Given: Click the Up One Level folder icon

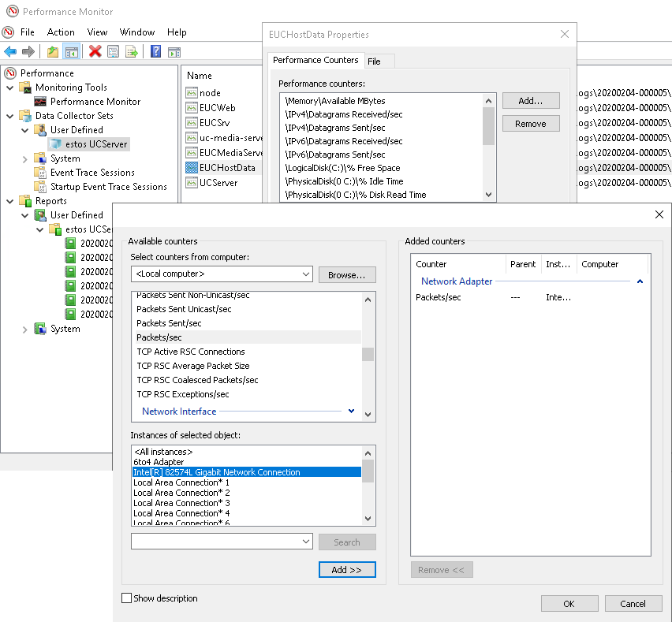Looking at the screenshot, I should click(x=53, y=51).
